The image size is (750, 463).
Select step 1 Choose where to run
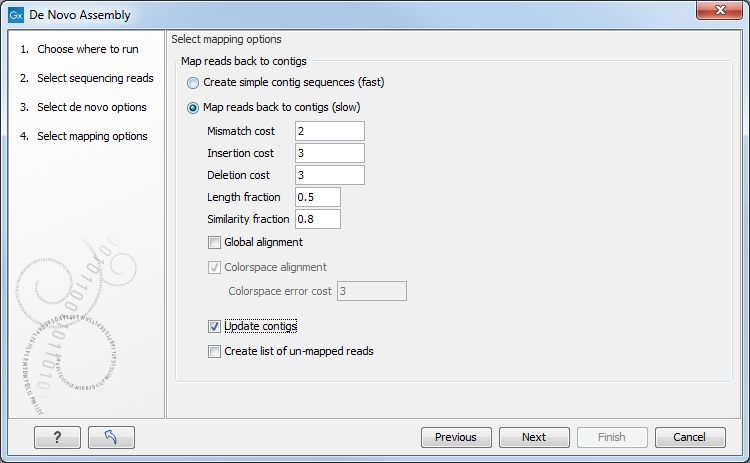click(x=87, y=49)
